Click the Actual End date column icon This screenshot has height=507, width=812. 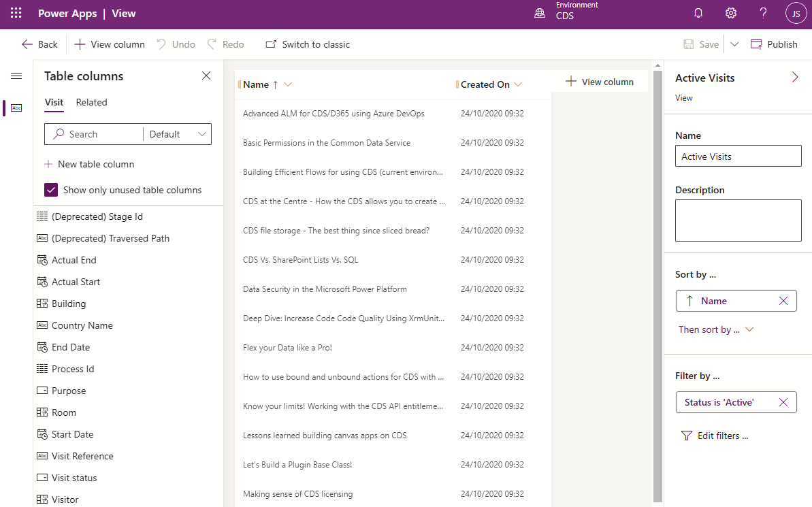coord(42,260)
